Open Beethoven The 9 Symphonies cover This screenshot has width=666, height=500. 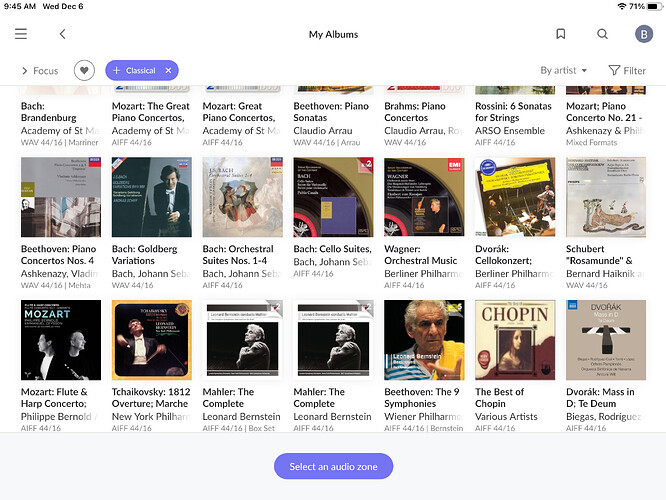[424, 340]
